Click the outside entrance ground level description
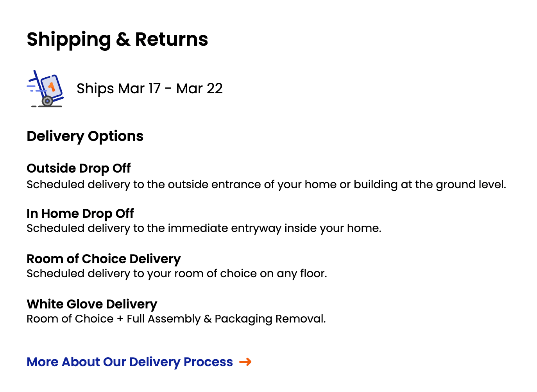 point(266,184)
